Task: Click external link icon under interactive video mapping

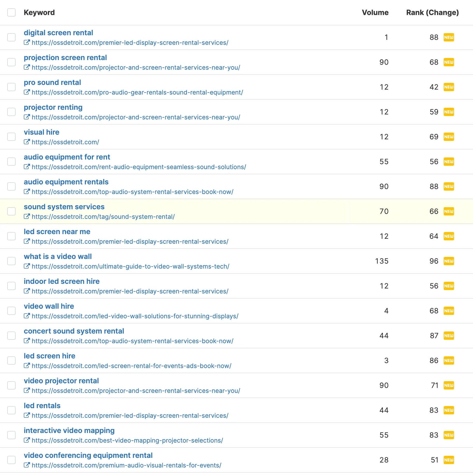Action: tap(27, 440)
